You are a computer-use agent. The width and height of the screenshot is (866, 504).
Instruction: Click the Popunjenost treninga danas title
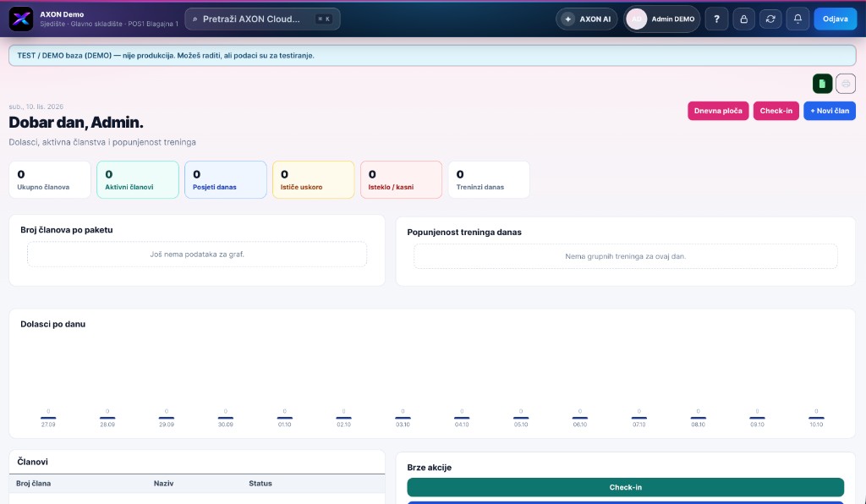click(x=464, y=232)
